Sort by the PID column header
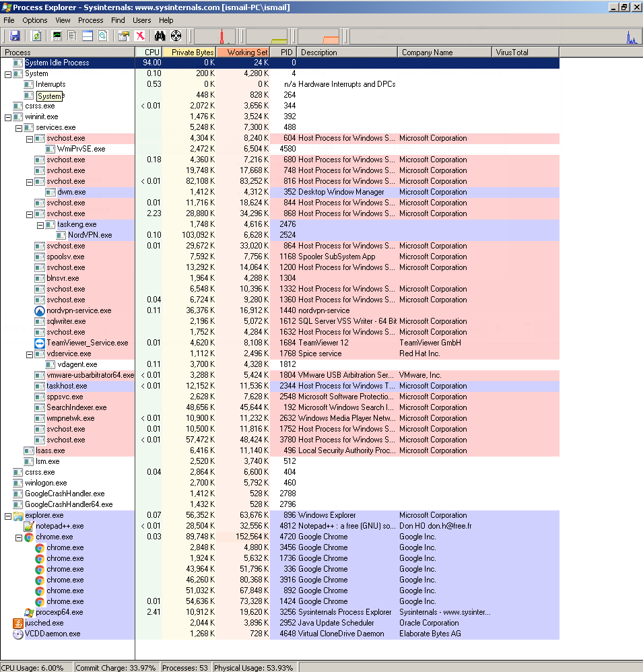The height and width of the screenshot is (672, 643). 283,53
